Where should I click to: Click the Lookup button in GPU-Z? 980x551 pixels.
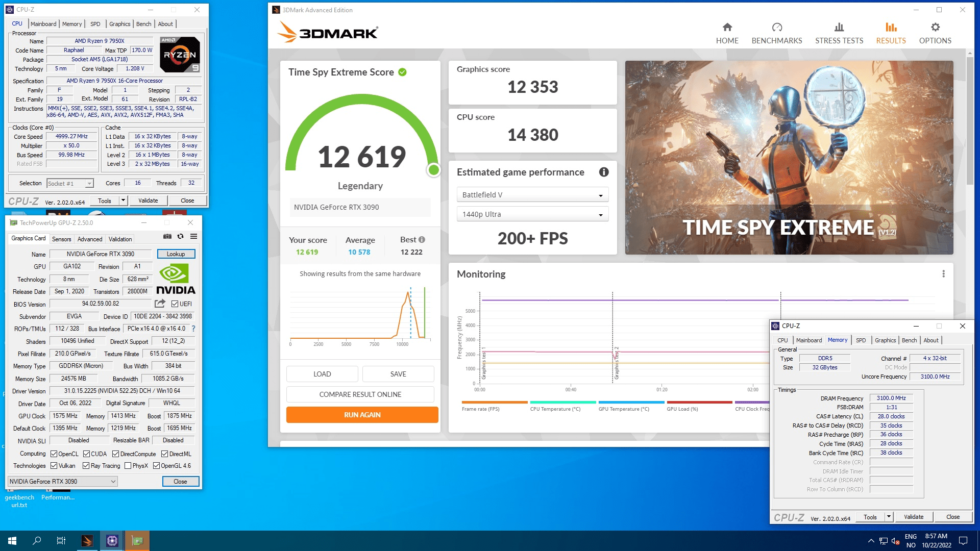coord(176,254)
